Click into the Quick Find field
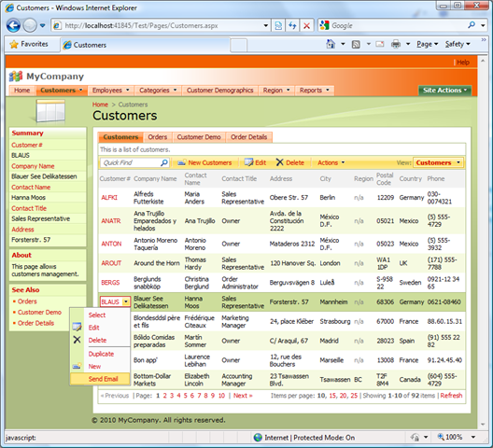Screen dimensions: 493x448 tap(131, 162)
